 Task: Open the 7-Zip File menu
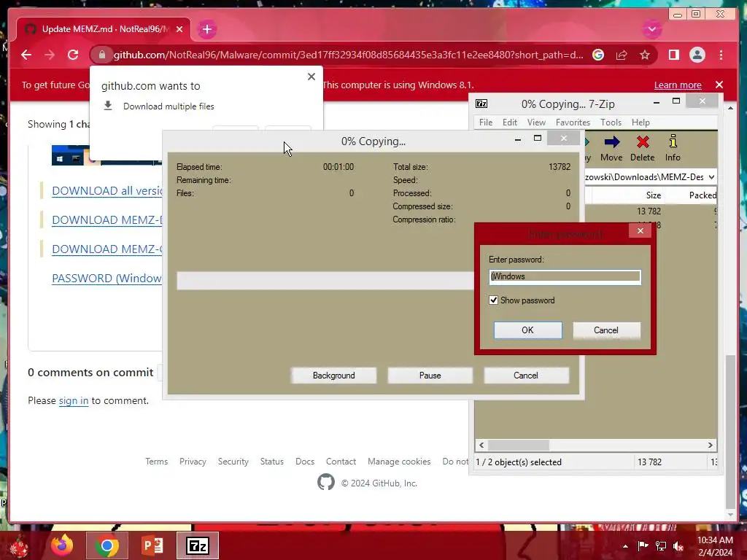tap(486, 122)
